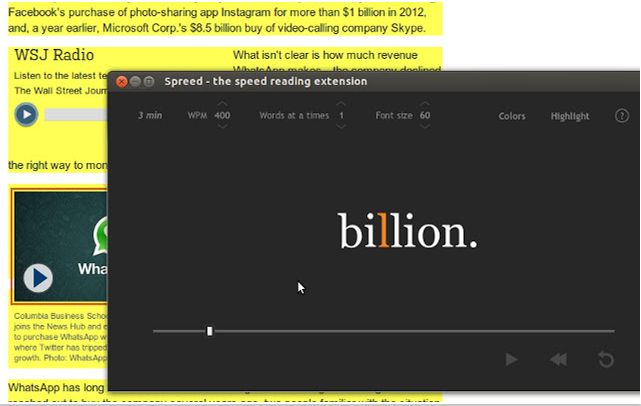Click the WPM value field showing 400

(x=222, y=116)
